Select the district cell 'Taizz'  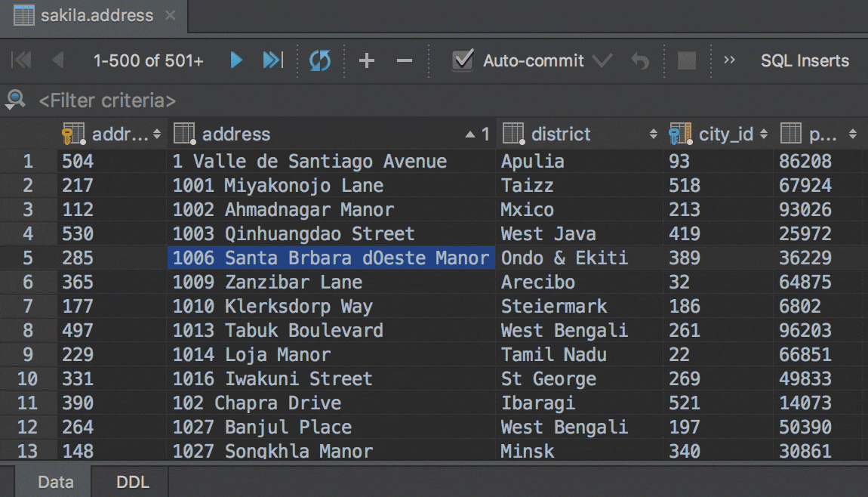click(580, 186)
